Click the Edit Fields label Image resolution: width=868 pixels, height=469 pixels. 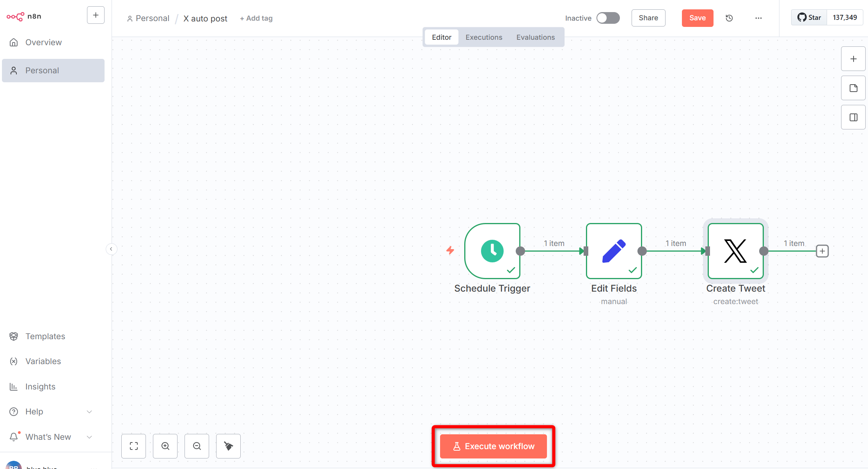[614, 288]
